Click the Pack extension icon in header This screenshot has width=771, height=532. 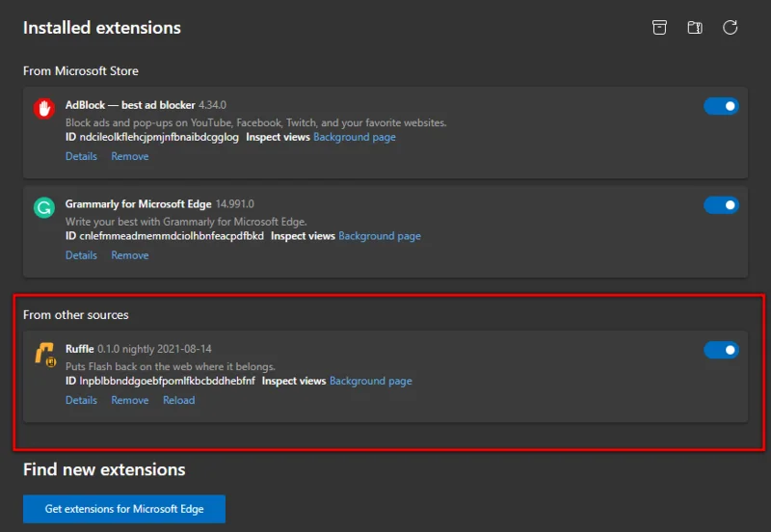coord(659,28)
